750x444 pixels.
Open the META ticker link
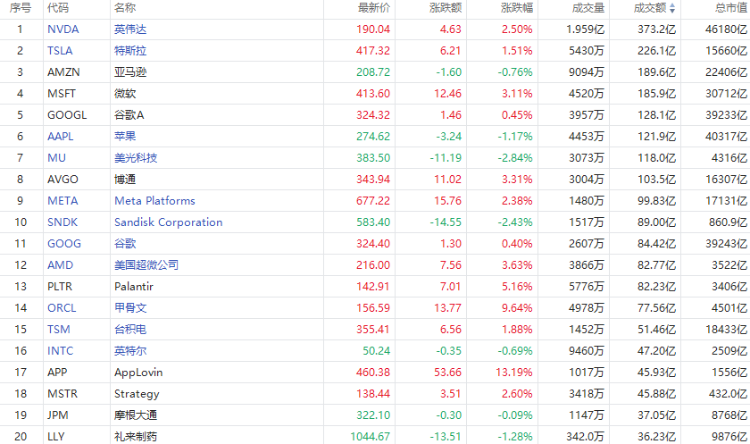point(63,200)
